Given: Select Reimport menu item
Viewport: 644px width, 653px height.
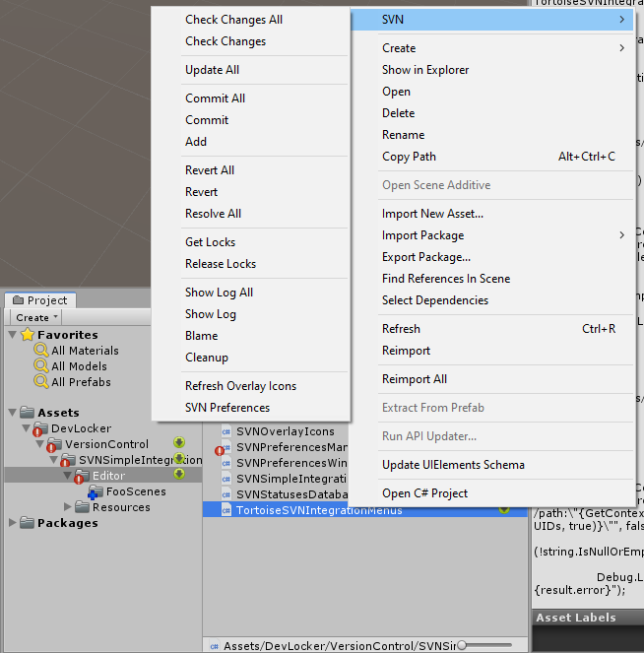Looking at the screenshot, I should 406,351.
